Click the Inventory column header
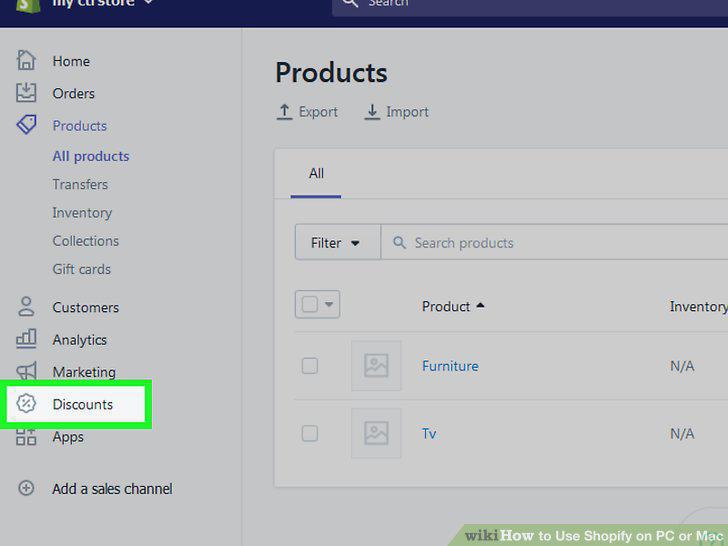Screen dimensions: 728x546 click(x=699, y=306)
